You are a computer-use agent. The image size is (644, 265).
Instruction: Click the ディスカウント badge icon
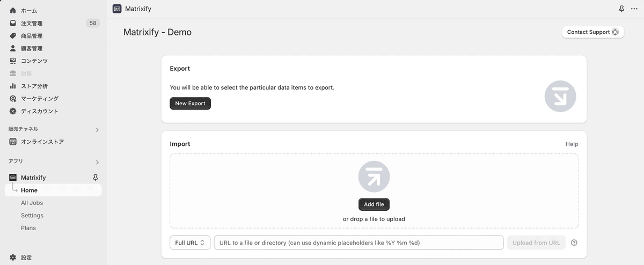[x=13, y=111]
